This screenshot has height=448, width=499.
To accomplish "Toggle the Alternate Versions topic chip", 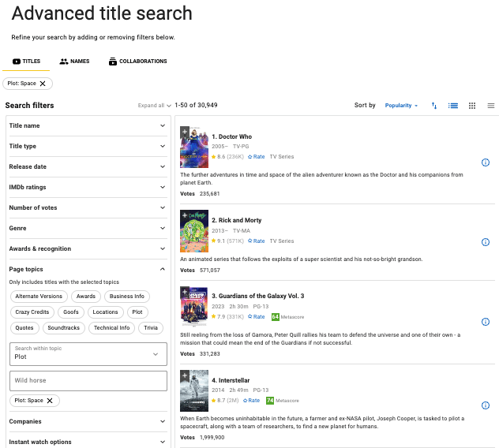I will tap(38, 297).
